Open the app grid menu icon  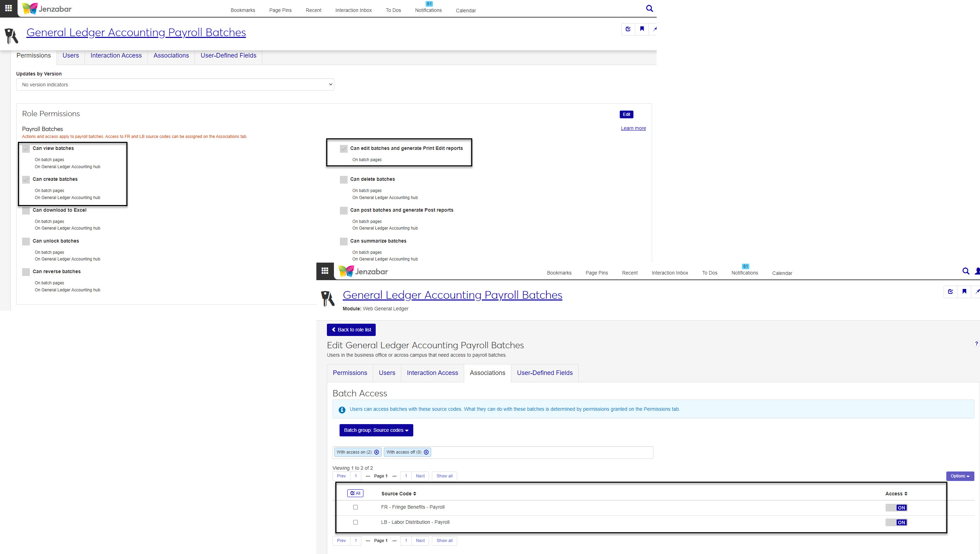8,8
